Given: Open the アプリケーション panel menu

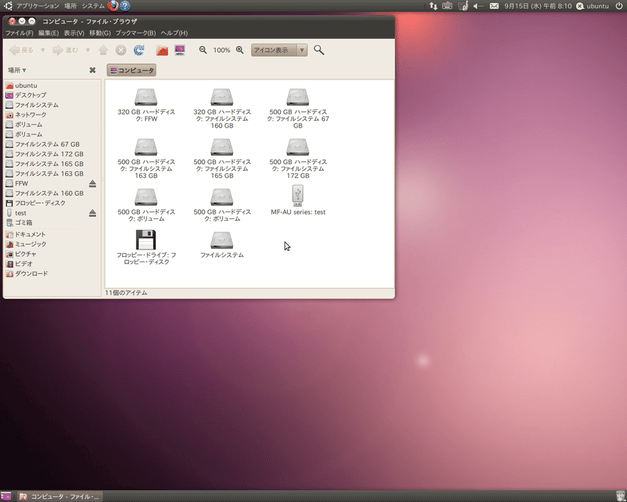Looking at the screenshot, I should (x=38, y=6).
